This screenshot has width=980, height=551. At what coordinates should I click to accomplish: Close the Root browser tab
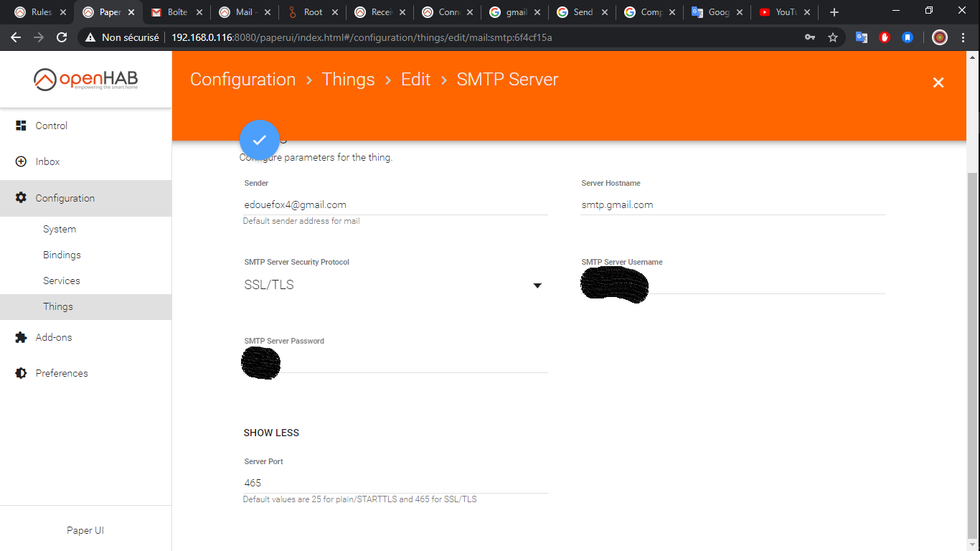pyautogui.click(x=334, y=12)
